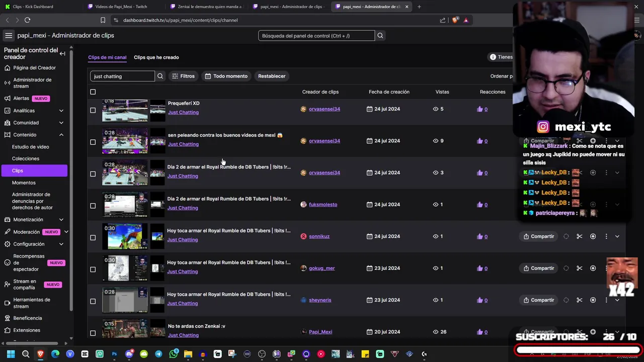This screenshot has width=644, height=362.
Task: Check the 'sen peleando contra' clip checkbox
Action: [93, 142]
